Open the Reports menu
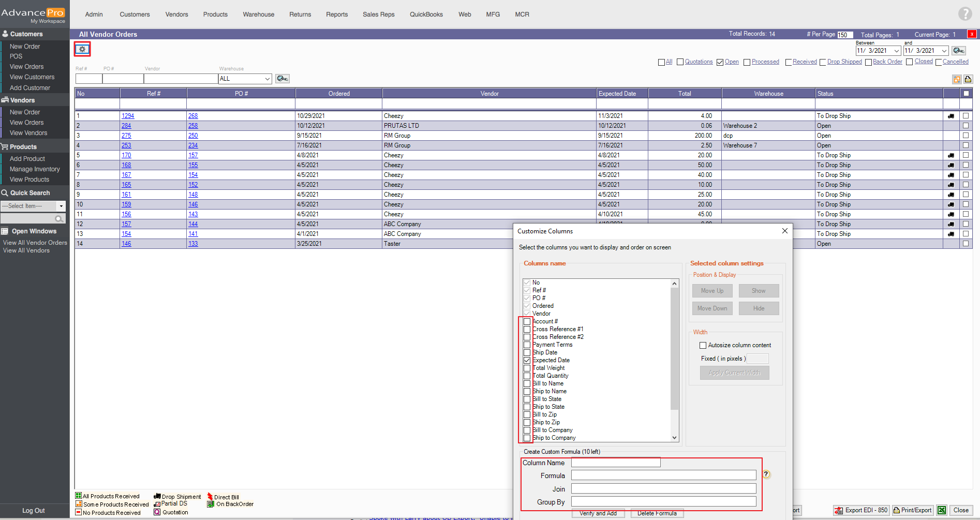This screenshot has width=980, height=520. pyautogui.click(x=336, y=14)
